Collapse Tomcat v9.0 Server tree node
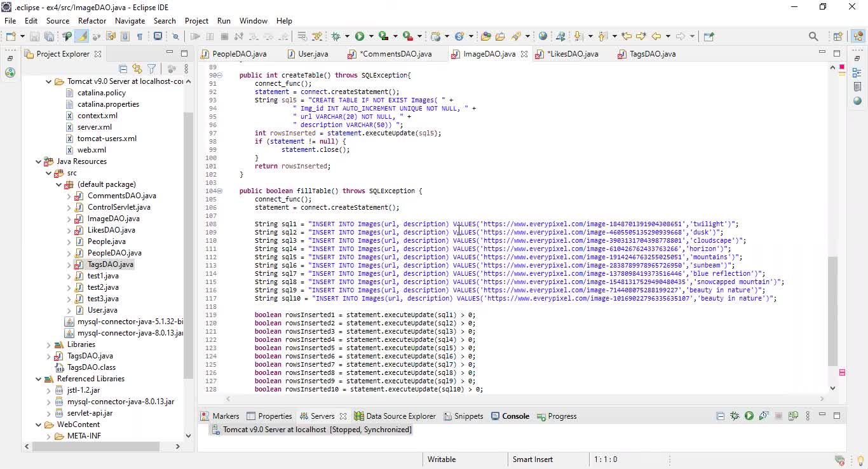Viewport: 868px width, 469px height. 48,81
